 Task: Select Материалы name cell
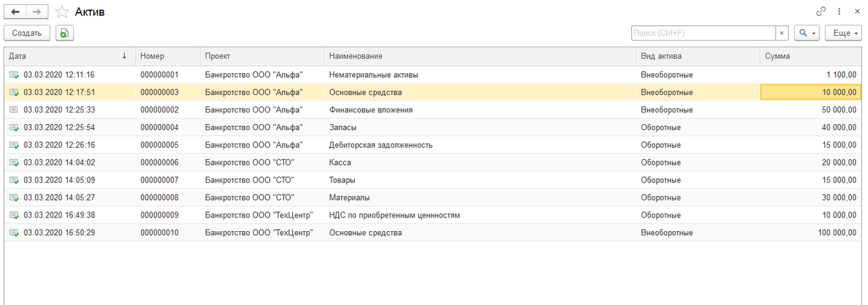coord(479,198)
